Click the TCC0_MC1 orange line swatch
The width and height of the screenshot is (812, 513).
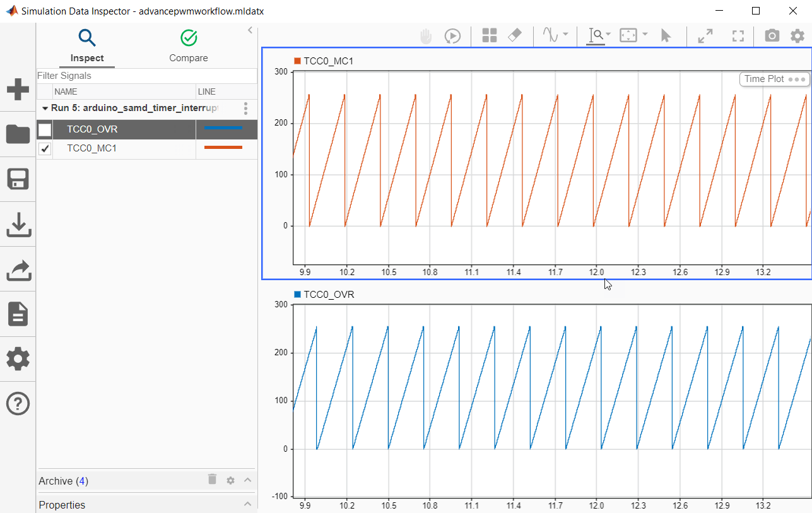pyautogui.click(x=223, y=148)
